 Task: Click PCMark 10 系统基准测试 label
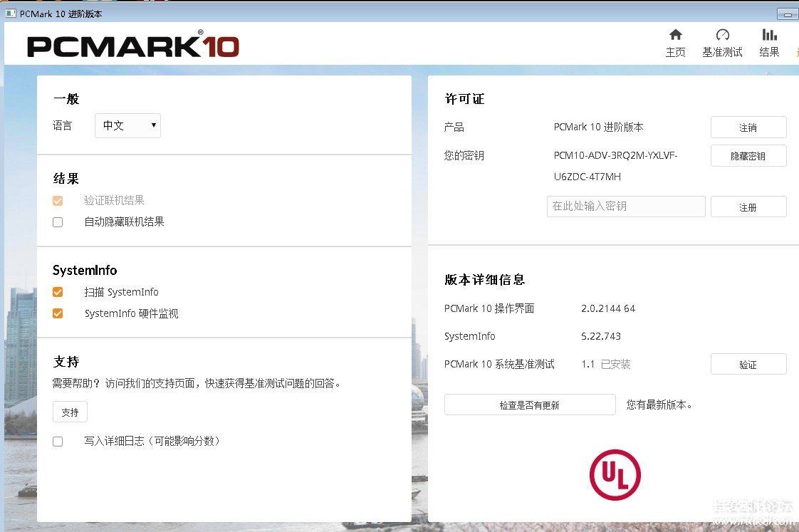pyautogui.click(x=499, y=365)
